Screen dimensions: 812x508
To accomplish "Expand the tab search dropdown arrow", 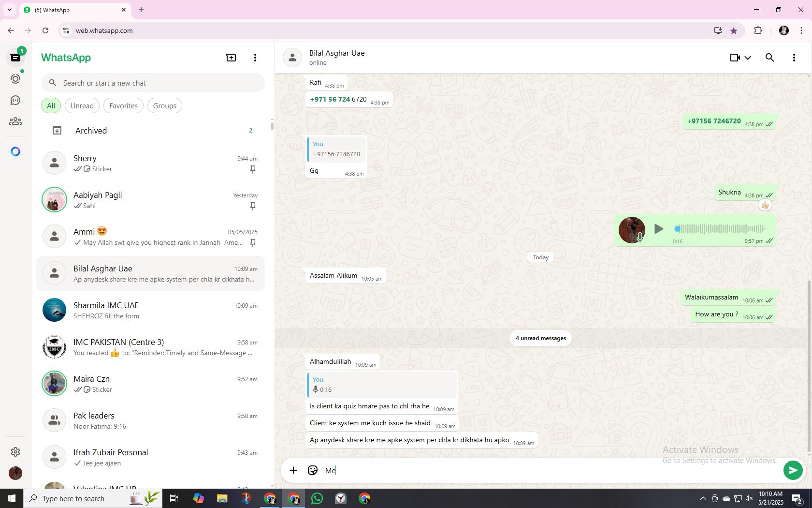I will pyautogui.click(x=10, y=10).
